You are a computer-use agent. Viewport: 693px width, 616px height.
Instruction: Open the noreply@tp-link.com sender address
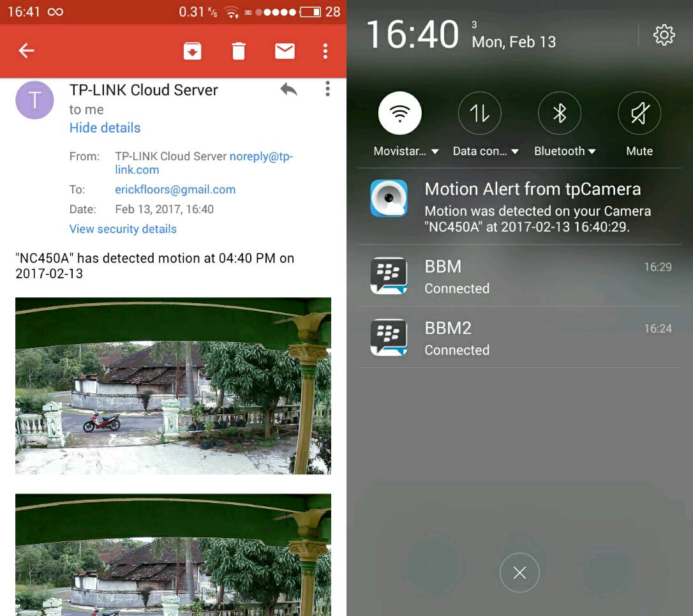coord(204,163)
